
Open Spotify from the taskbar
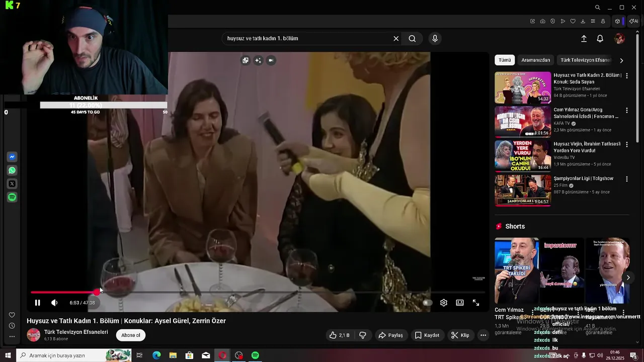[x=255, y=355]
